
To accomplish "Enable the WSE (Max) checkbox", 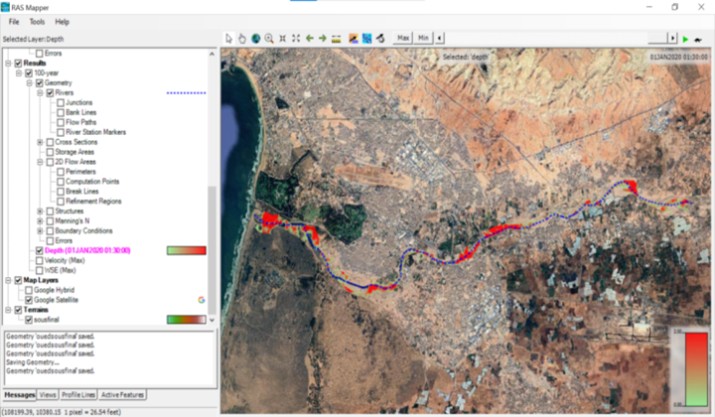I will point(39,271).
